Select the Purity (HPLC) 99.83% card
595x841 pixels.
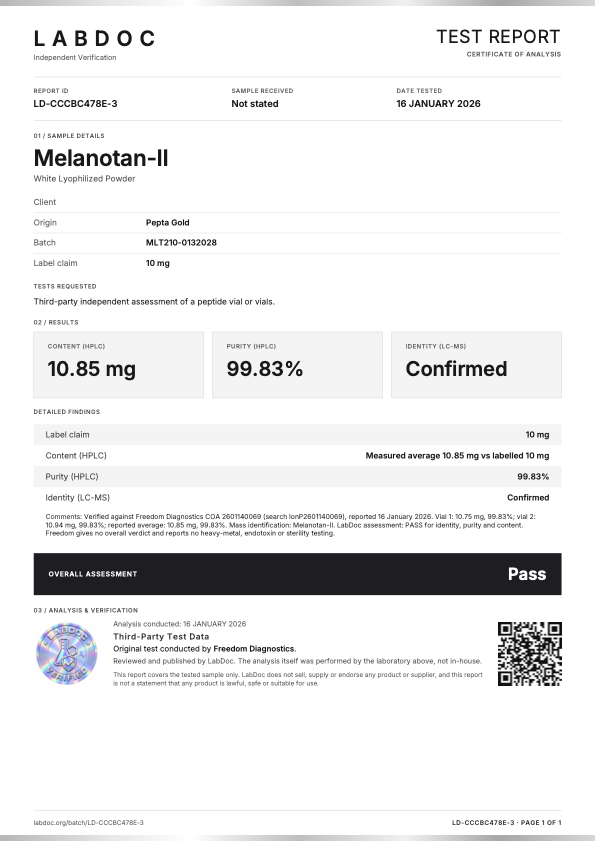click(297, 365)
